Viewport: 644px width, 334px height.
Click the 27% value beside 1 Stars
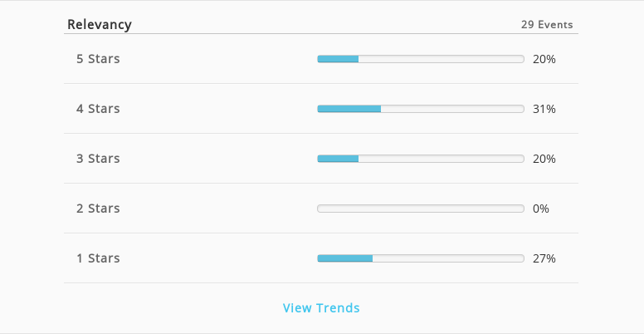(x=544, y=258)
